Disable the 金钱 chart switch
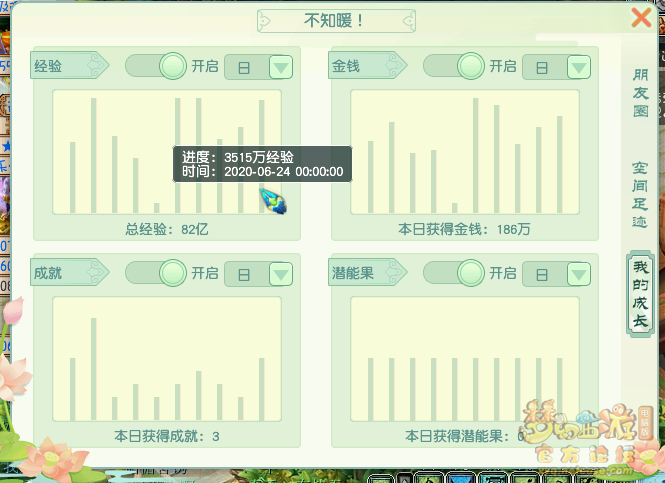This screenshot has width=665, height=483. coord(455,67)
